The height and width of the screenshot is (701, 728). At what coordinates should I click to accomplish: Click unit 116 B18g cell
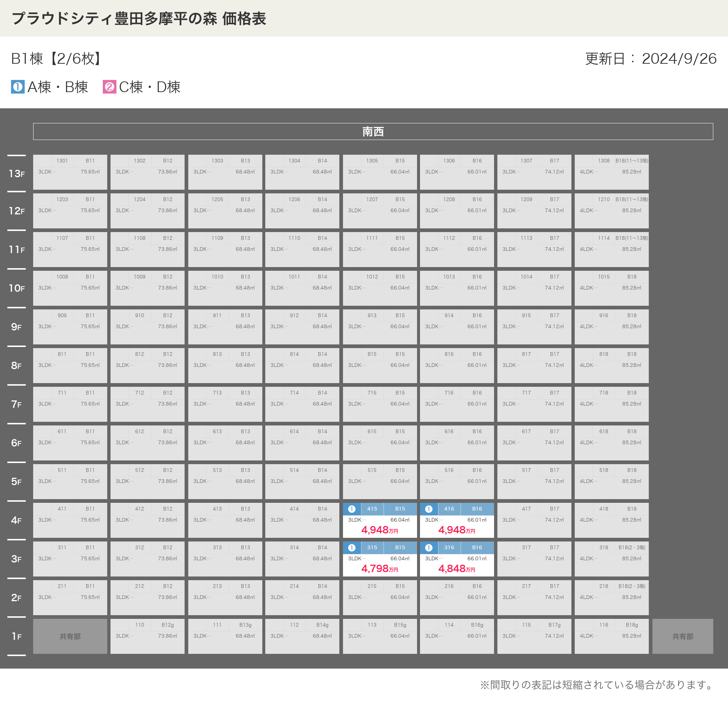611,637
